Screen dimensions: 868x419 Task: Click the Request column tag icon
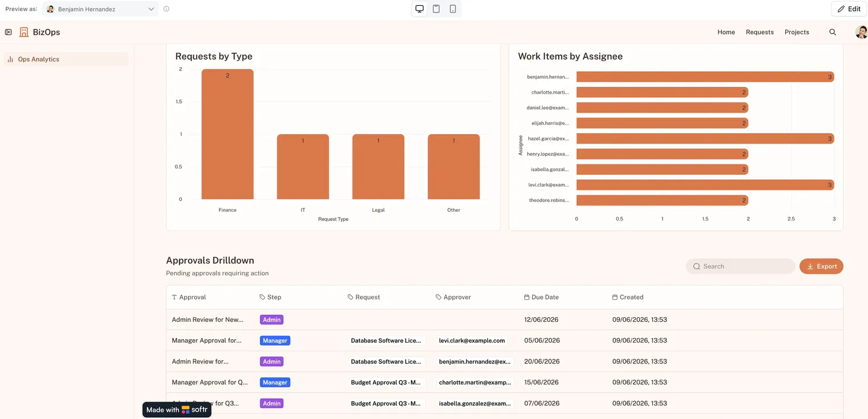click(x=351, y=297)
